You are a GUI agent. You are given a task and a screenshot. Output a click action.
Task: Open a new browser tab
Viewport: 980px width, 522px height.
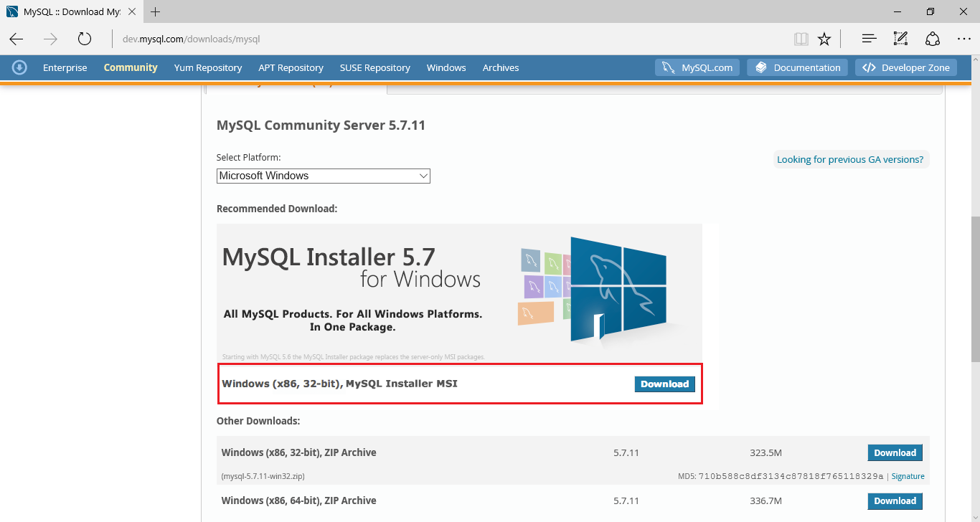[156, 11]
